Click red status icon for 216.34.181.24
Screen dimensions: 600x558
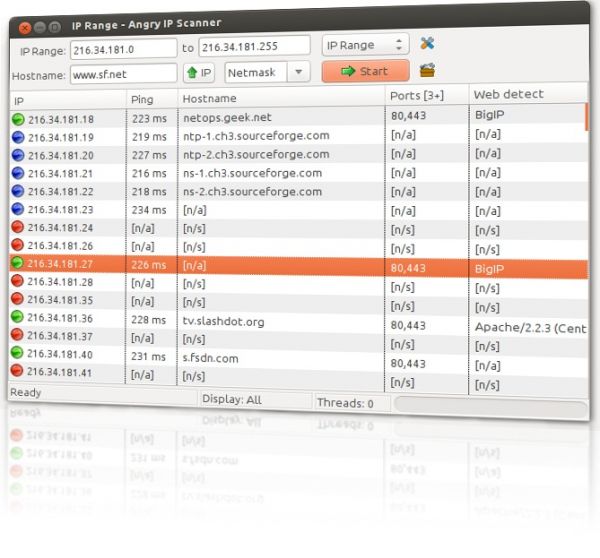tap(18, 228)
